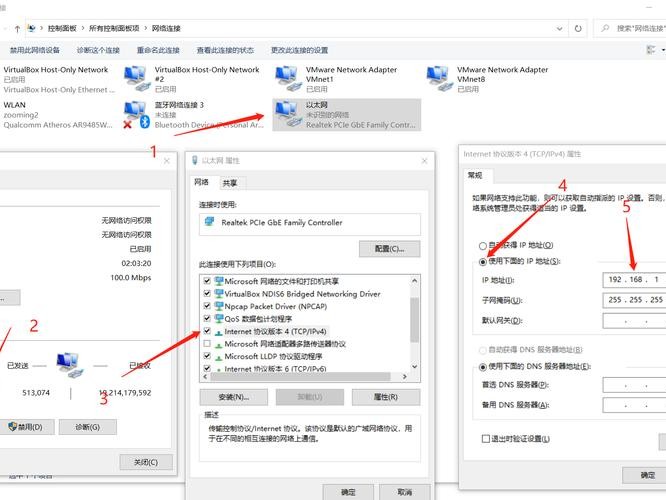Click 查看此连接的状态 command
The height and width of the screenshot is (500, 666).
pos(225,50)
